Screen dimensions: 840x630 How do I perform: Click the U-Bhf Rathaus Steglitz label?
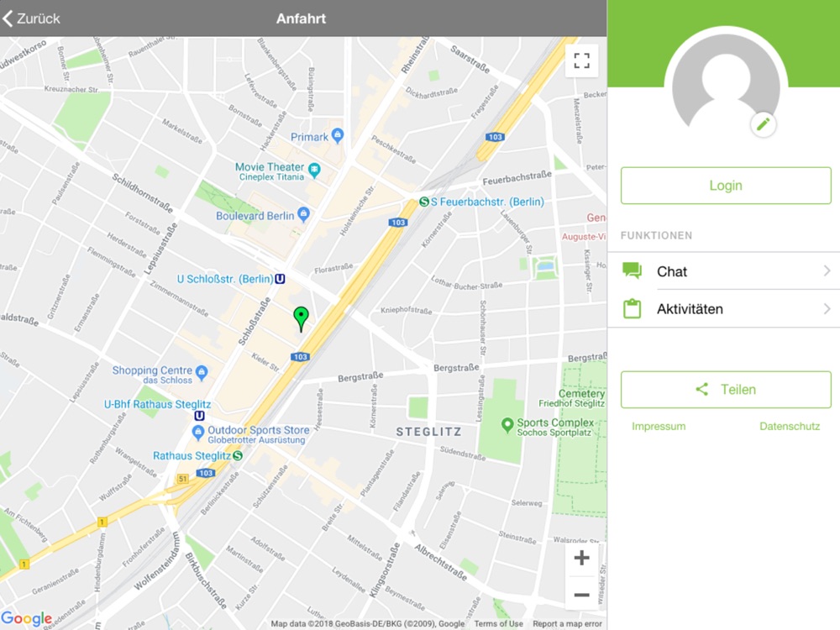click(158, 405)
